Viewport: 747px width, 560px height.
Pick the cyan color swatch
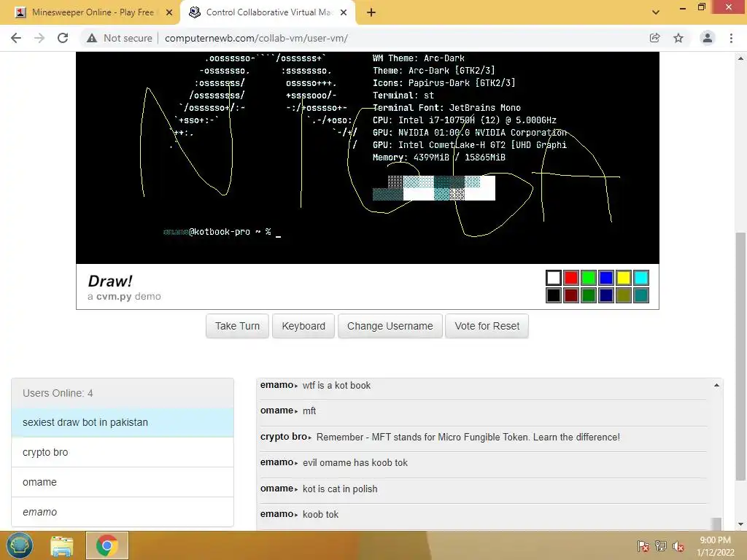[x=641, y=278]
